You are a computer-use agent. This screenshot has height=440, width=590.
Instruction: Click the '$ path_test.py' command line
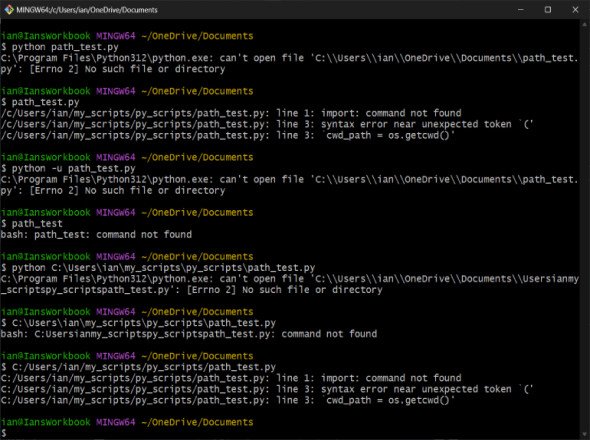[40, 102]
